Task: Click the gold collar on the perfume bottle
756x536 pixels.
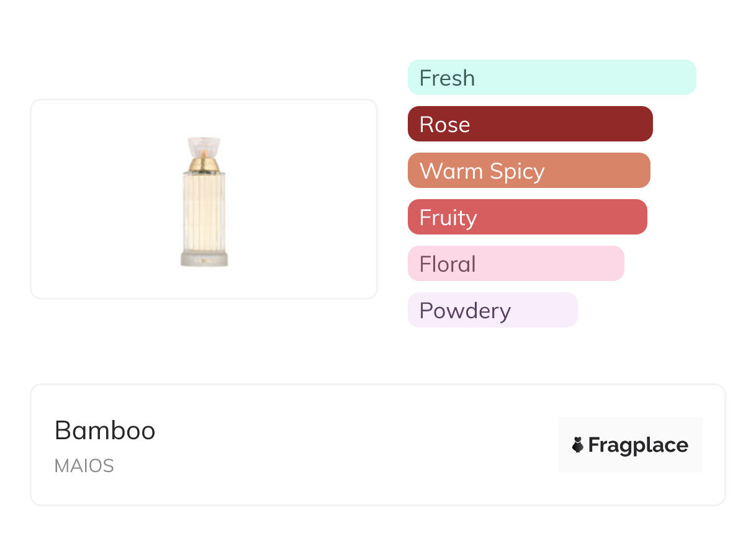Action: coord(204,164)
